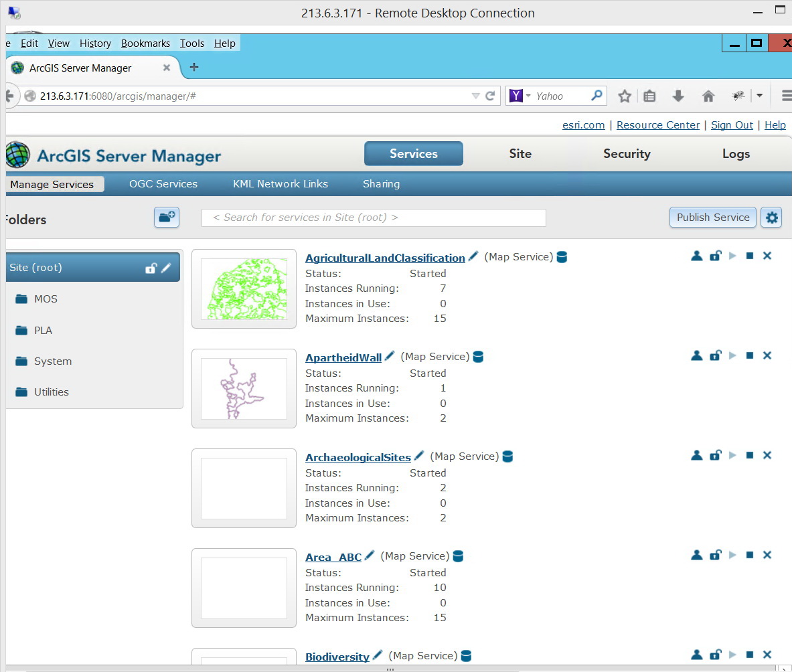Toggle the lock icon for ArchaeologicalSites

(715, 455)
